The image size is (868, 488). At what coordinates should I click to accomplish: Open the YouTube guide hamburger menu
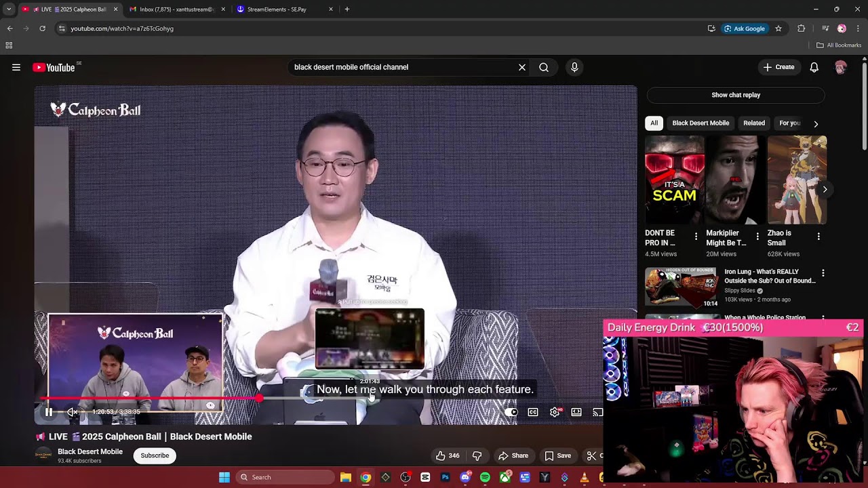point(16,67)
